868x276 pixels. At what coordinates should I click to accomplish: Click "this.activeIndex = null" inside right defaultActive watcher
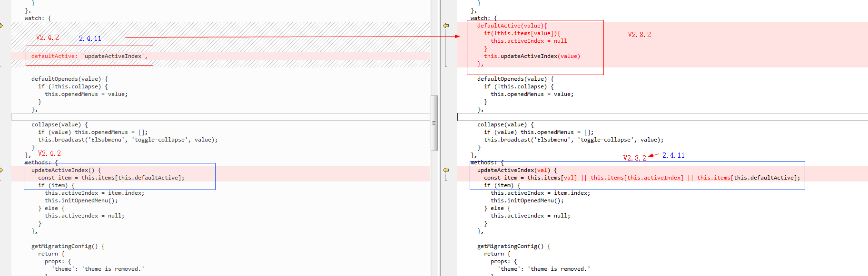click(529, 41)
